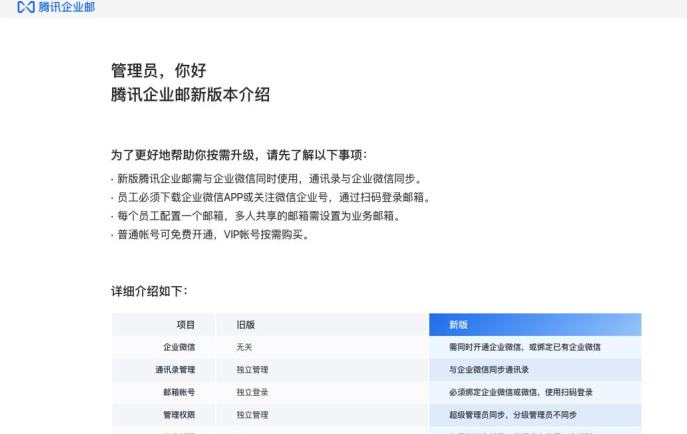Click the 腾讯企业邮新版本介绍 title
The image size is (687, 434).
190,95
